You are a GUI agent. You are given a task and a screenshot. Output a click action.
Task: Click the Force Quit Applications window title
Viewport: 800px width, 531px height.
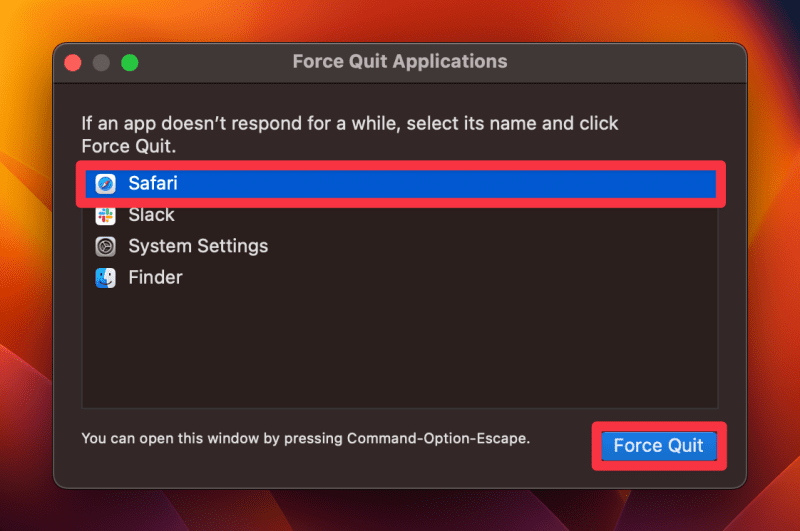(399, 62)
